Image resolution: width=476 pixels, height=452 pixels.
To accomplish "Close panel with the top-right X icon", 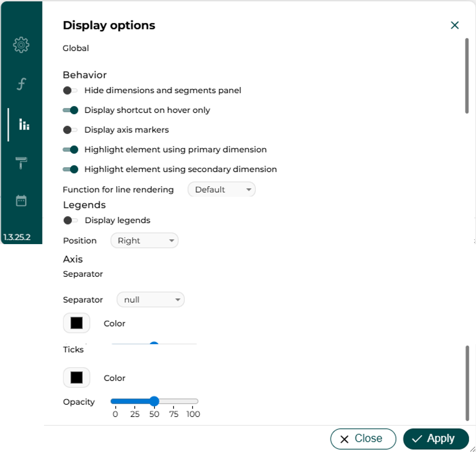I will point(454,25).
